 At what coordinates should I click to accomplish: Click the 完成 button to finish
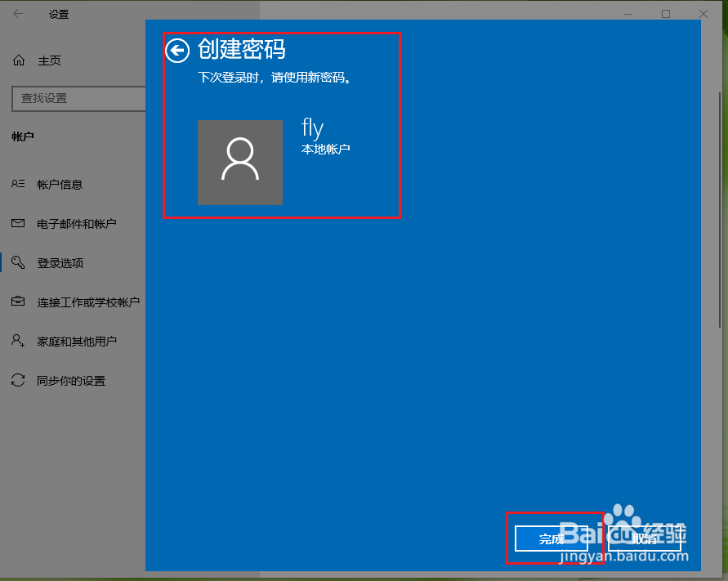click(x=552, y=539)
